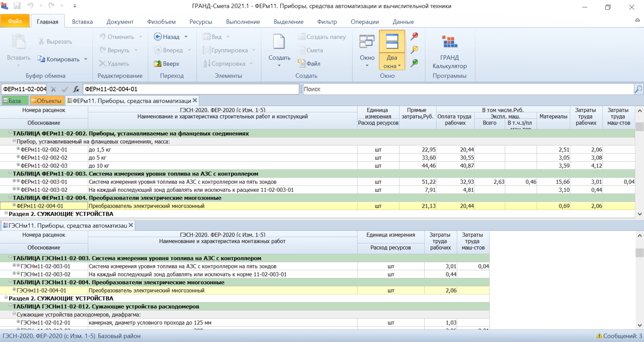Collapse ТАБЛИЦА ФЕРм11-02-002 group

click(x=10, y=133)
